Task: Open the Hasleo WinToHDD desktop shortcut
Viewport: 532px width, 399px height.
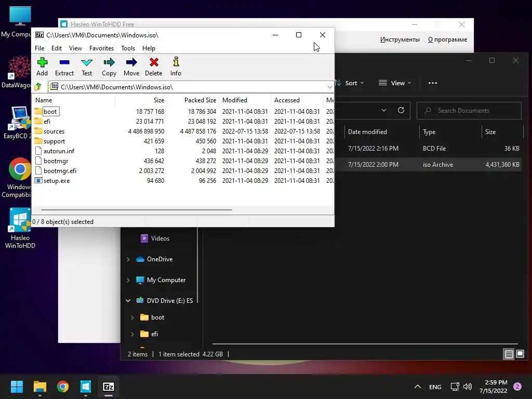Action: tap(20, 229)
